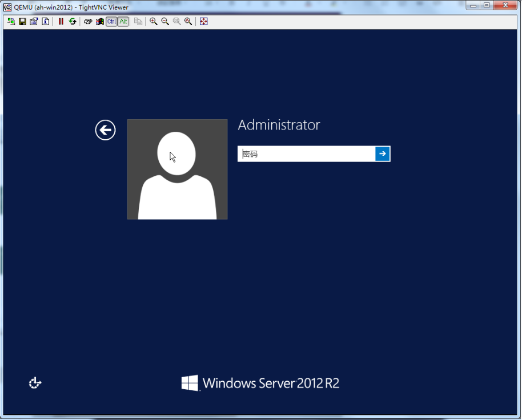Toggle the Ctrl key state button

[x=111, y=22]
